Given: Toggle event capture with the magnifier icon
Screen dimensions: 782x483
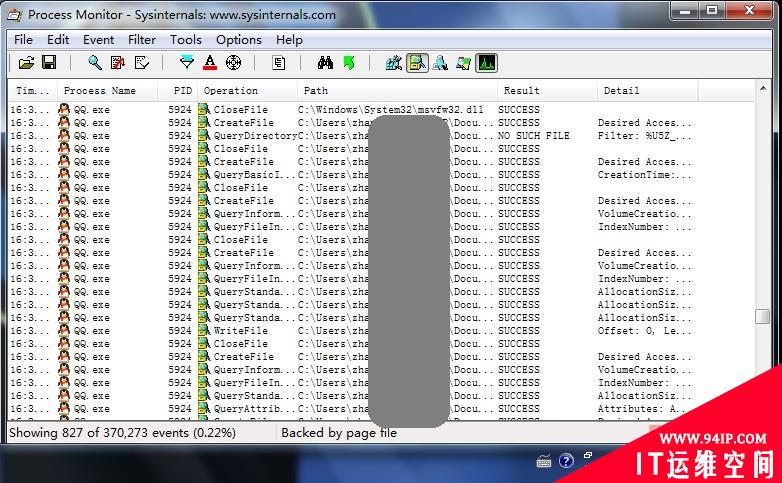Looking at the screenshot, I should click(94, 63).
